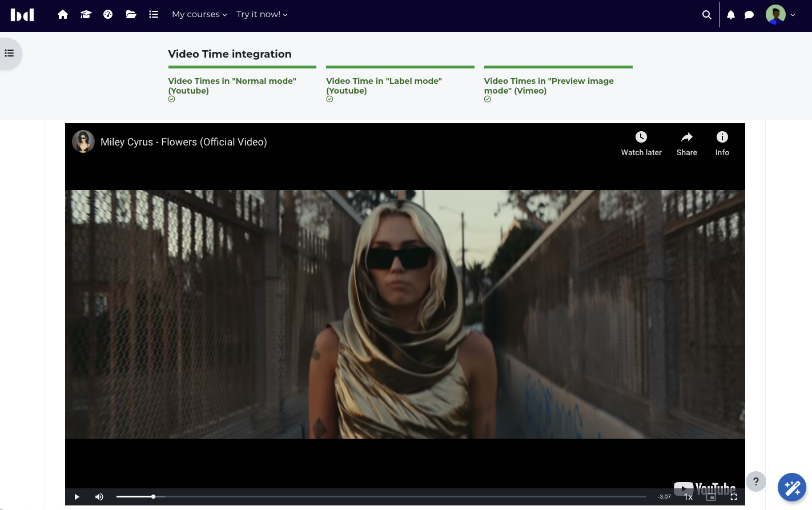The height and width of the screenshot is (510, 812).
Task: Open Video Times in "Normal mode" (Youtube)
Action: click(x=232, y=86)
